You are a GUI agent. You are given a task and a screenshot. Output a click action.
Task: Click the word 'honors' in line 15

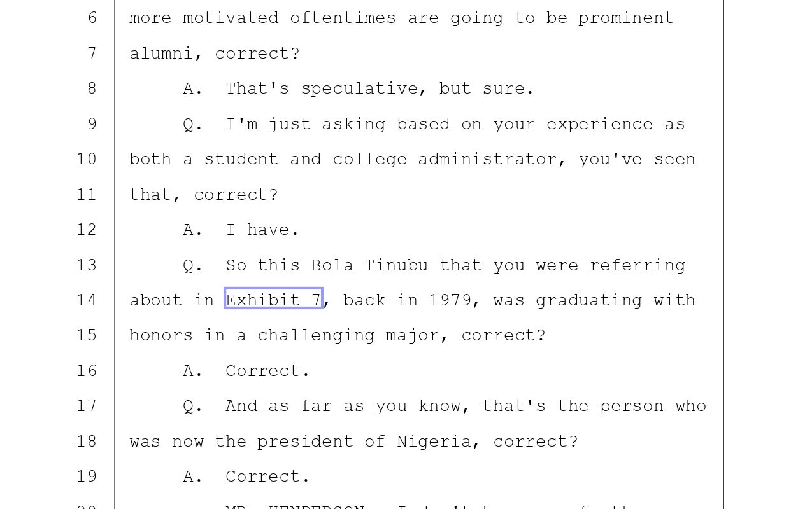click(161, 335)
